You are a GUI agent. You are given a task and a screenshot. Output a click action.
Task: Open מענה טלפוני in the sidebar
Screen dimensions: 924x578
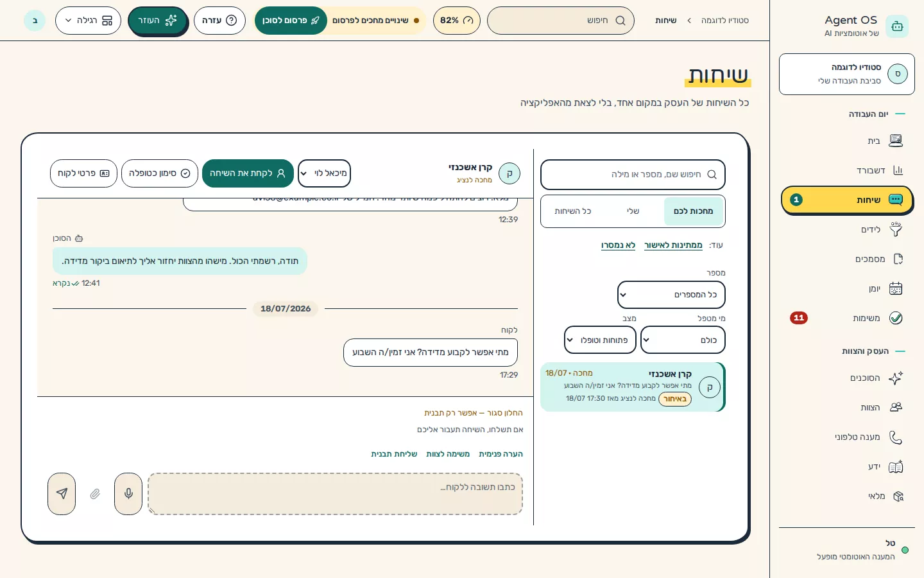coord(847,437)
